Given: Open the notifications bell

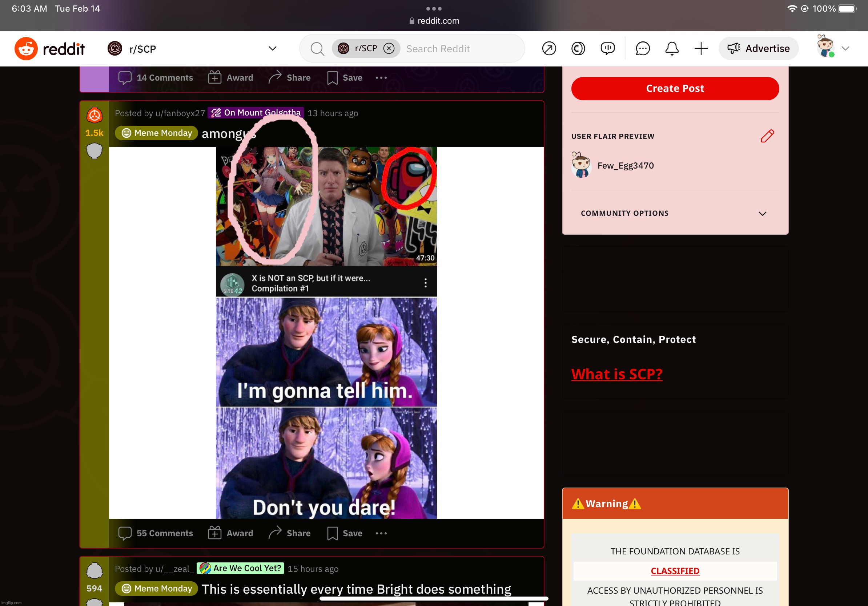Looking at the screenshot, I should [671, 49].
